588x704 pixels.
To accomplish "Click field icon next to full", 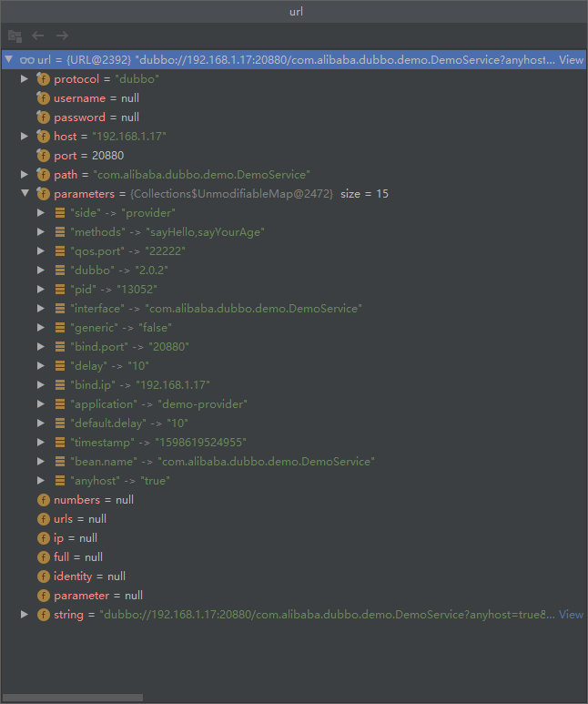I will pos(43,557).
